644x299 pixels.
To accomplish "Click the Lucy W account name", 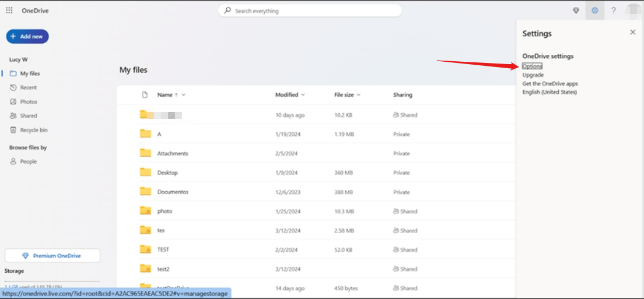I will pyautogui.click(x=19, y=59).
